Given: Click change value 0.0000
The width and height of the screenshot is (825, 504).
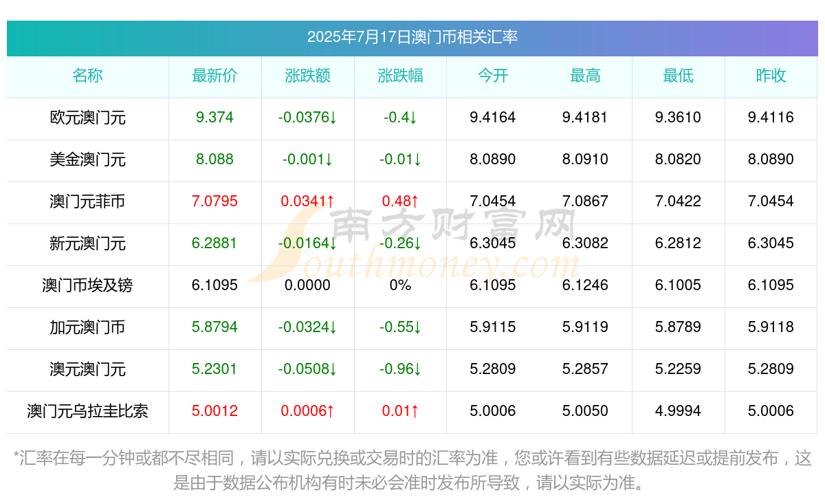Looking at the screenshot, I should click(x=308, y=285).
